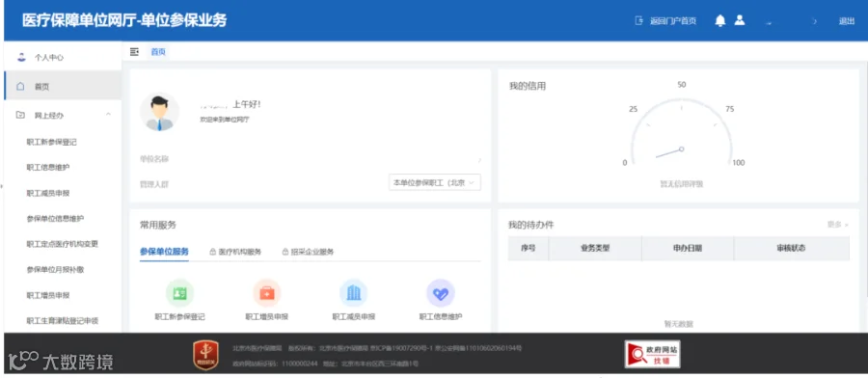Click the 政府网站找错 badge in footer
This screenshot has height=378, width=868.
[x=653, y=354]
